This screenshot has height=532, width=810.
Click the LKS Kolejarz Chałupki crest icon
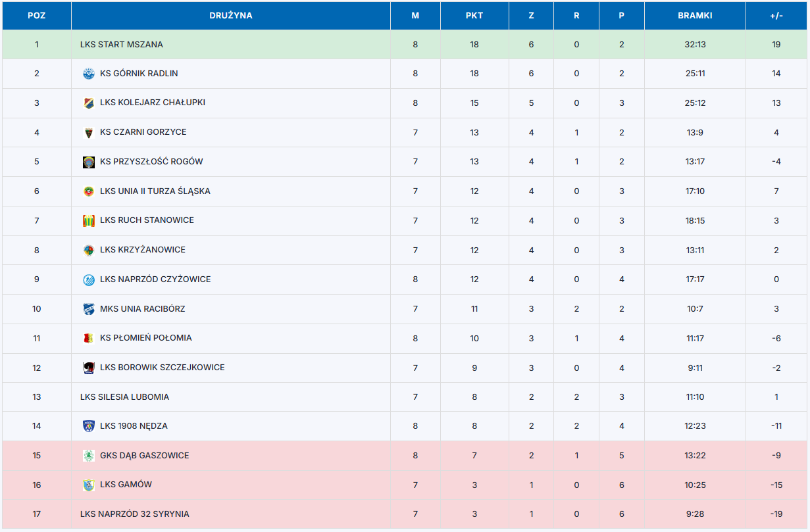(x=88, y=103)
